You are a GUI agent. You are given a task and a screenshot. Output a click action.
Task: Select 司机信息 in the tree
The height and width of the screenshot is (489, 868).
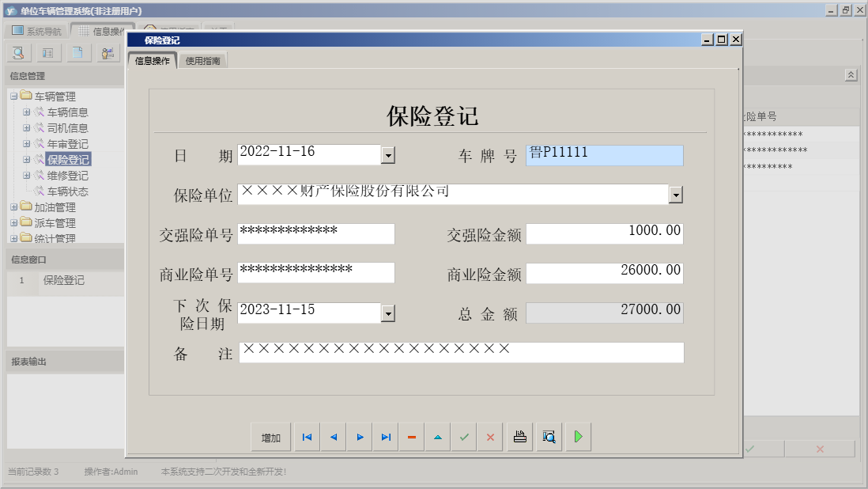coord(69,127)
